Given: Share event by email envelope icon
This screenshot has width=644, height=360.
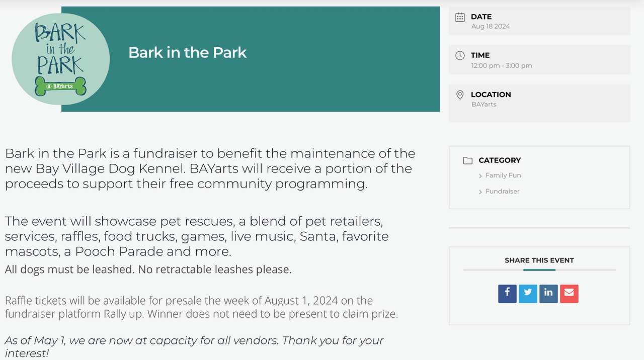Looking at the screenshot, I should pyautogui.click(x=569, y=294).
